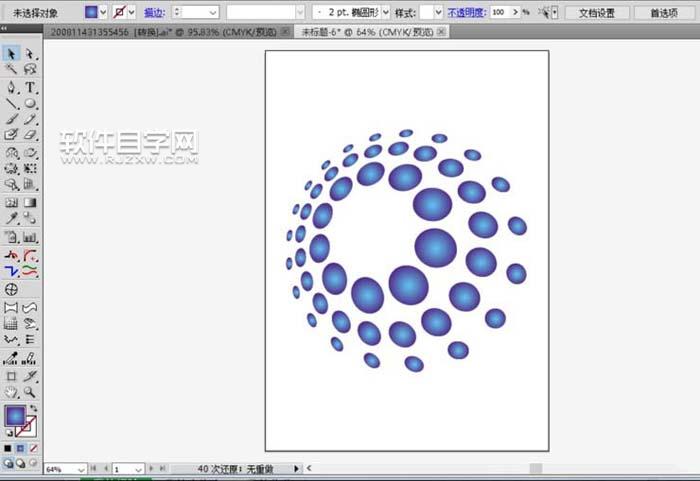
Task: Click the 首选项 button
Action: [x=663, y=12]
